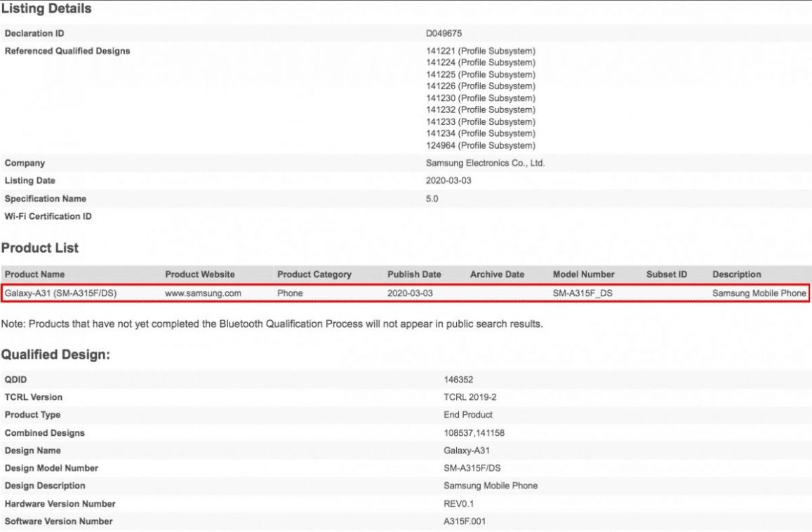
Task: Click the Publish Date column header
Action: coord(414,274)
